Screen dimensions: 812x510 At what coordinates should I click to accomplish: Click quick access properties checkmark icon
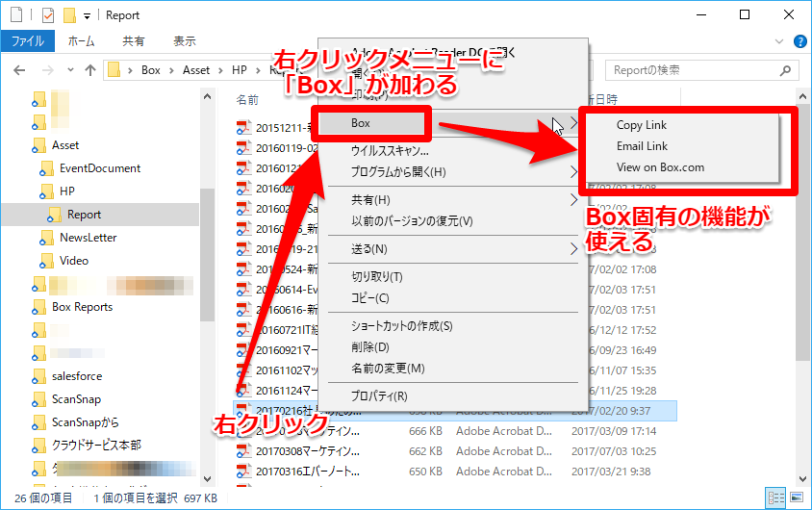pyautogui.click(x=48, y=15)
